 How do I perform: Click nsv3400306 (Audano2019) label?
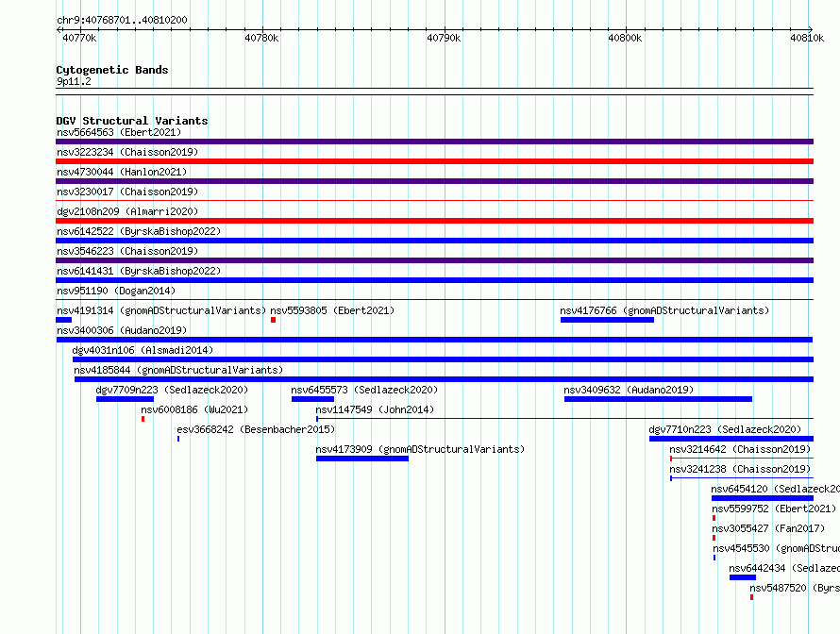point(122,330)
